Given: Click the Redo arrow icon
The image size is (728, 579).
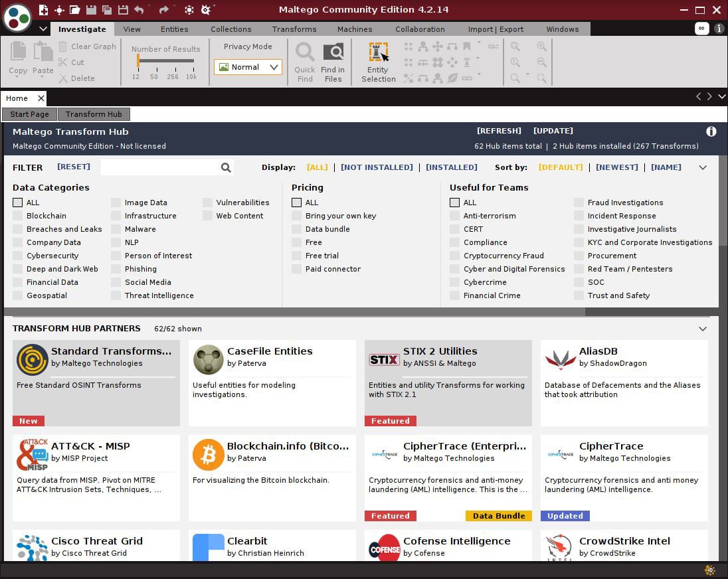Looking at the screenshot, I should click(x=163, y=10).
